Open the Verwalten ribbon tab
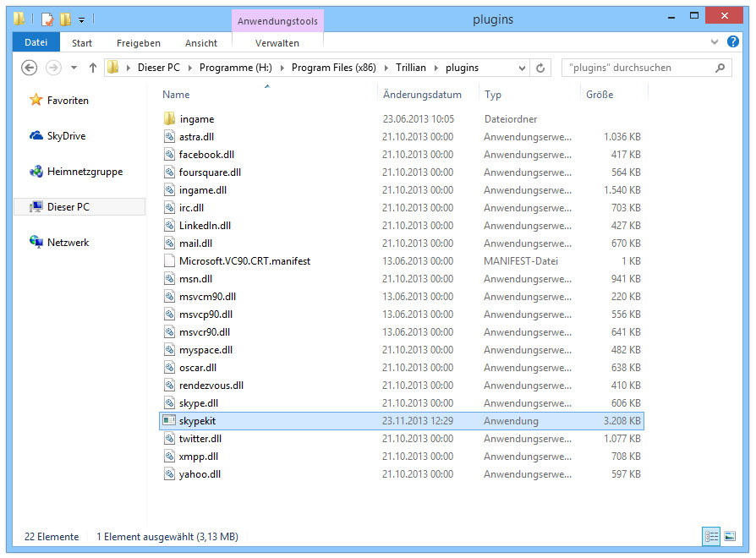756x558 pixels. click(277, 43)
